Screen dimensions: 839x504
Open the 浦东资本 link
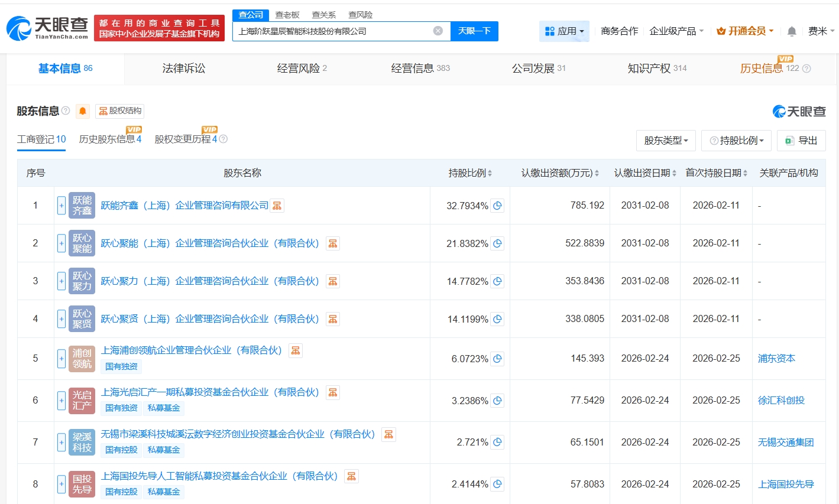point(776,358)
